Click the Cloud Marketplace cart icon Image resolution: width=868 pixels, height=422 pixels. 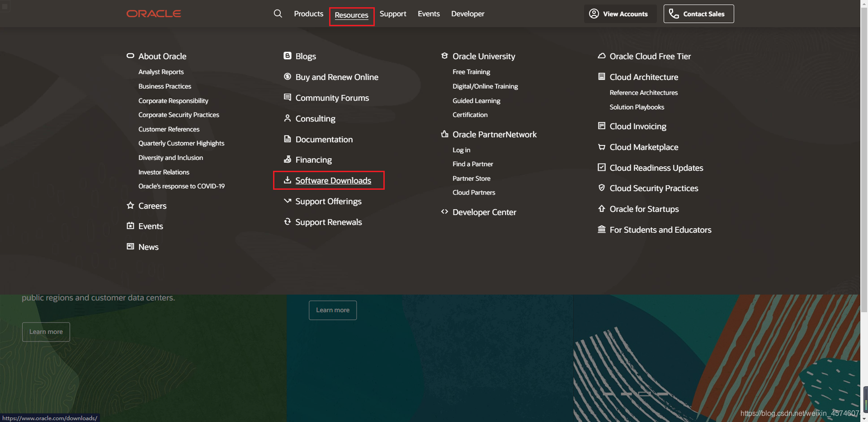(x=602, y=146)
